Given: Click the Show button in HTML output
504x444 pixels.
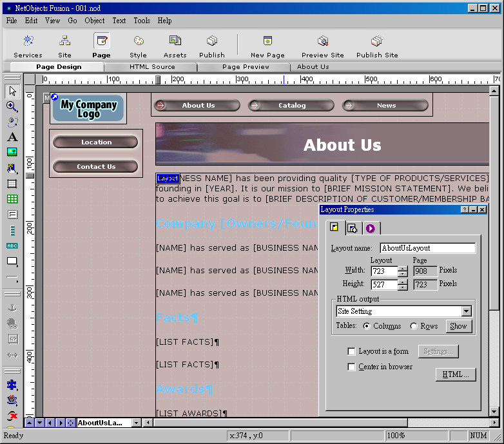Looking at the screenshot, I should [x=458, y=326].
